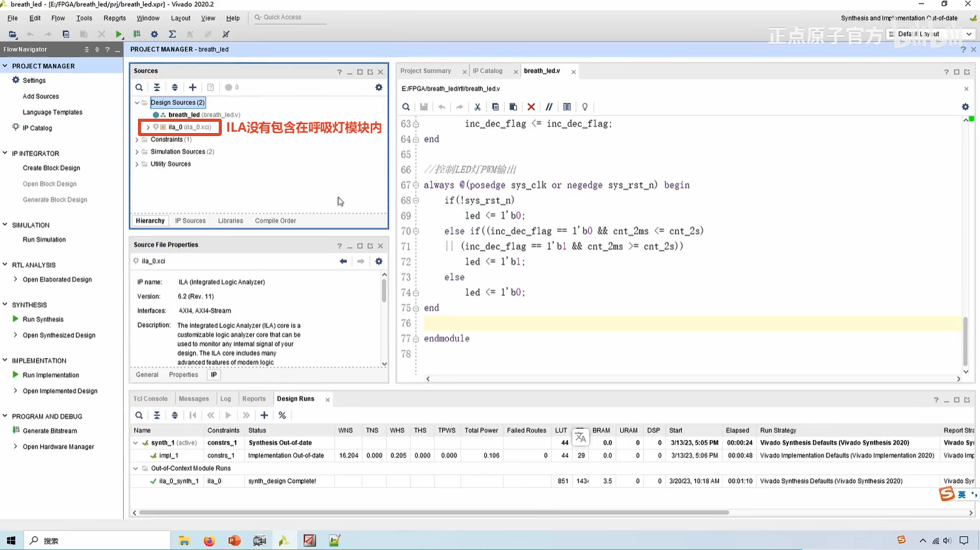Viewport: 980px width, 550px height.
Task: Open Messages tab
Action: (x=194, y=399)
